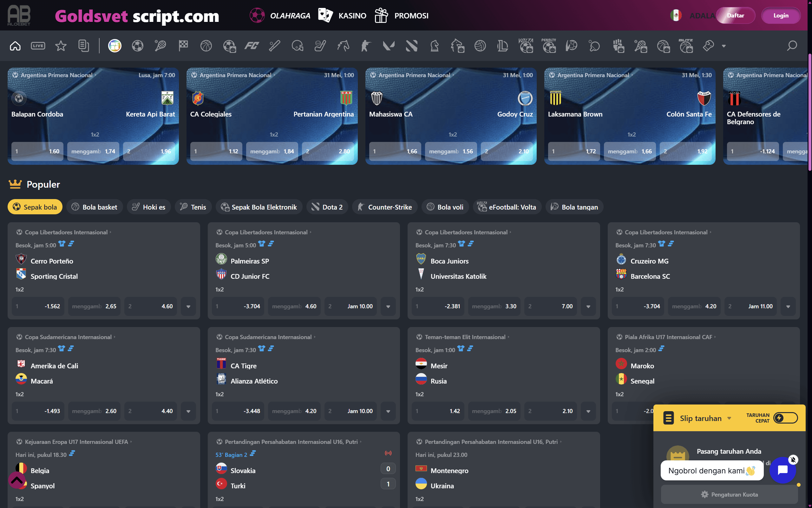Select the checkered racing flag icon
This screenshot has height=508, width=812.
pyautogui.click(x=183, y=46)
